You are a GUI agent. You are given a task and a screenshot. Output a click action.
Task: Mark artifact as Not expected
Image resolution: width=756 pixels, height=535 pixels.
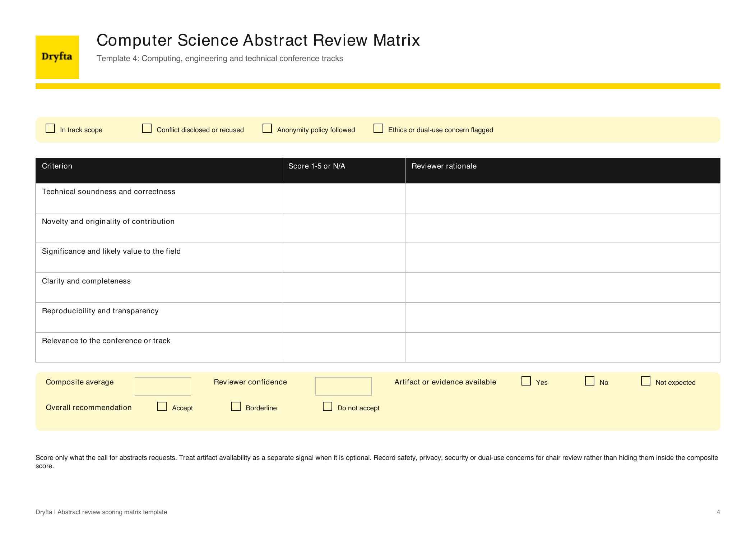click(x=646, y=381)
